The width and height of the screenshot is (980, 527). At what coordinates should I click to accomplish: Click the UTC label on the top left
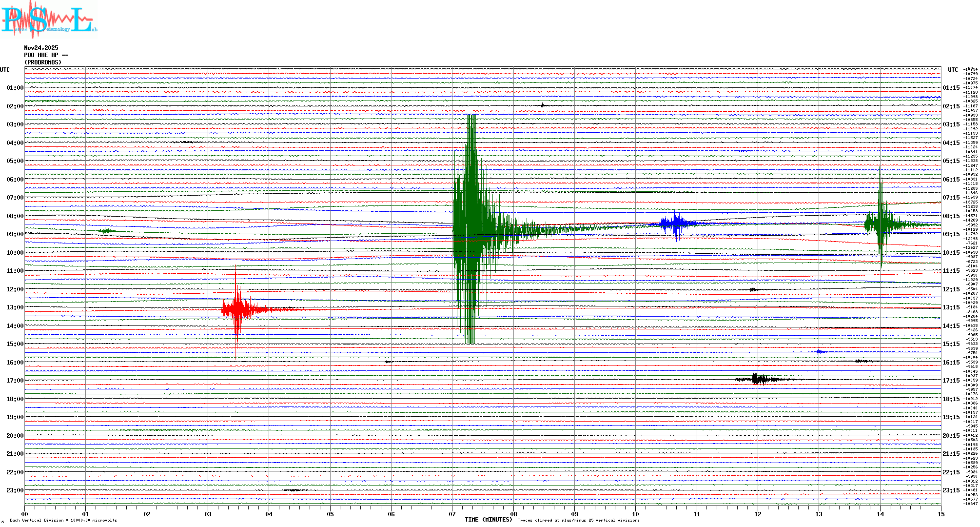(x=5, y=70)
